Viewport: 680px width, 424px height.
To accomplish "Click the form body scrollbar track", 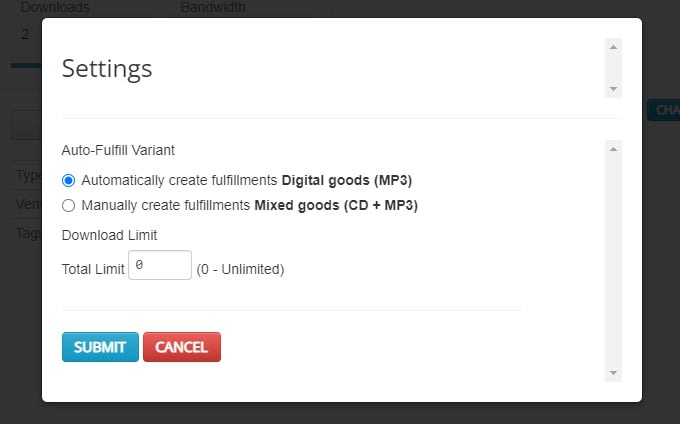I will click(x=614, y=260).
